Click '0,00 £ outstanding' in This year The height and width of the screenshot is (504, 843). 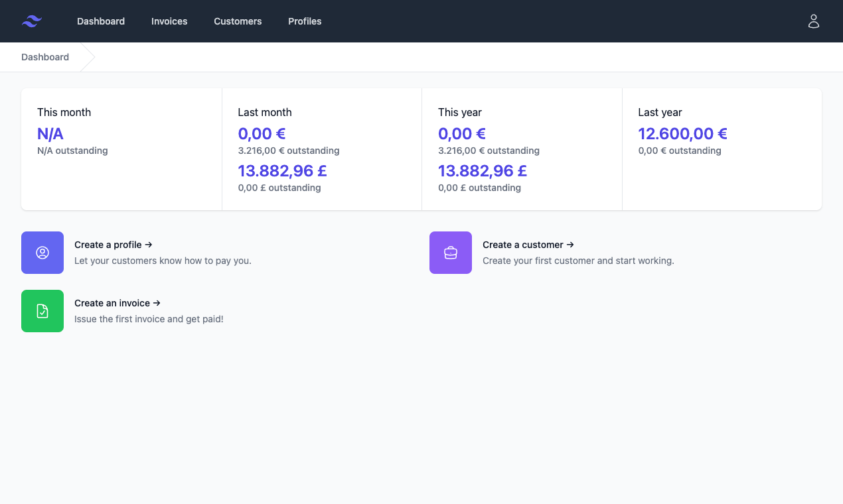coord(479,188)
